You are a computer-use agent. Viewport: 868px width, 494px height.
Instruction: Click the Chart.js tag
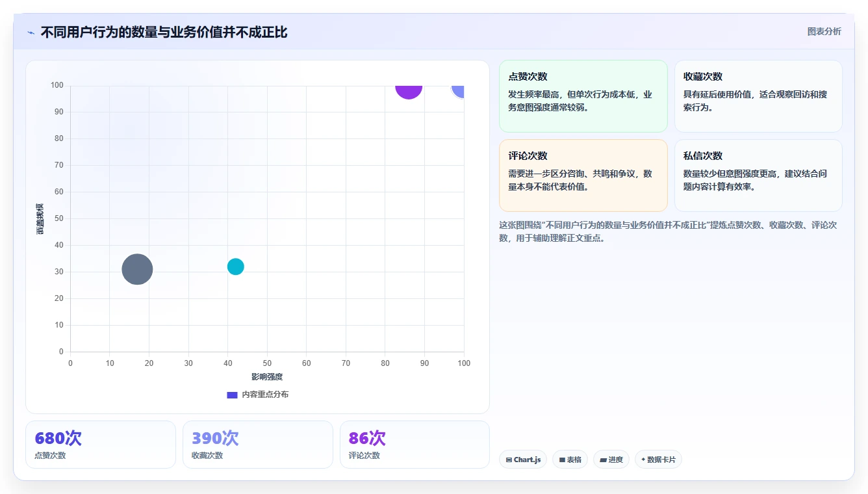point(523,460)
